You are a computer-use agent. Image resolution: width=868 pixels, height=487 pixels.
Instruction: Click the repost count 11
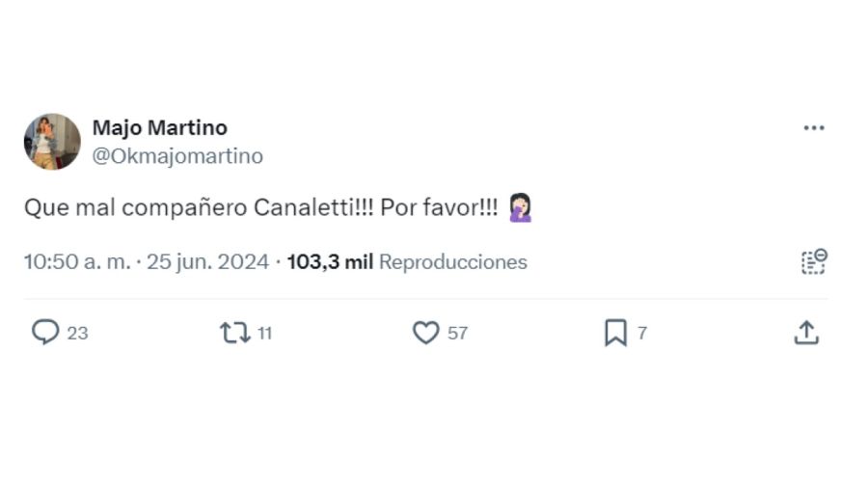[265, 333]
